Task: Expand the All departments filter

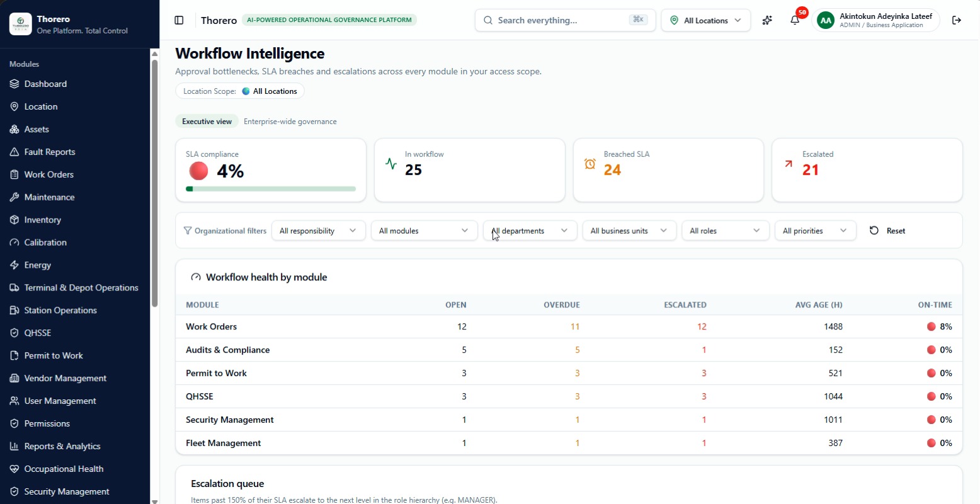Action: [x=530, y=231]
